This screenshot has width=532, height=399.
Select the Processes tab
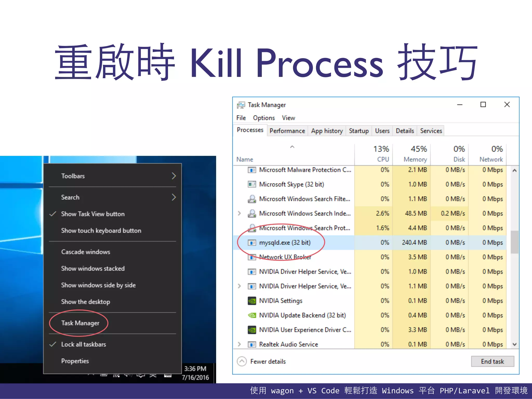click(250, 130)
